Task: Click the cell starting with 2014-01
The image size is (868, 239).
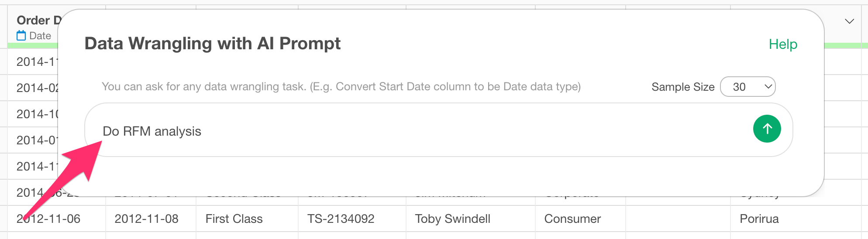Action: point(37,140)
